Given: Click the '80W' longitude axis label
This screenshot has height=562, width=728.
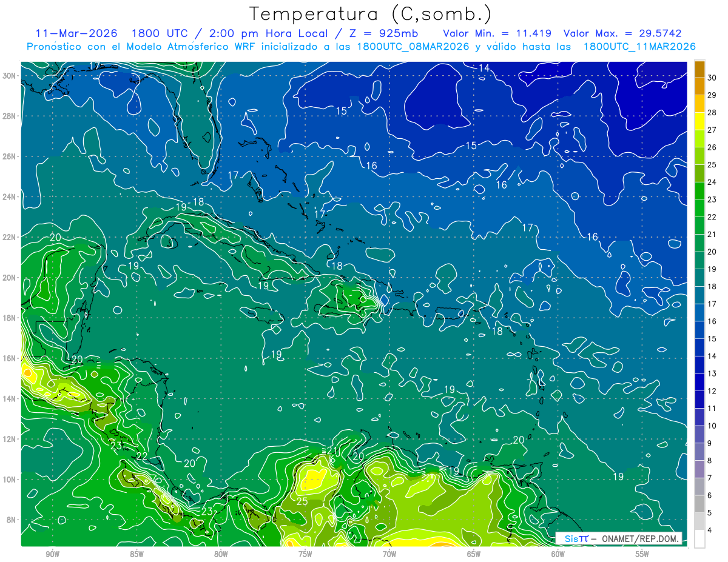Looking at the screenshot, I should (221, 554).
